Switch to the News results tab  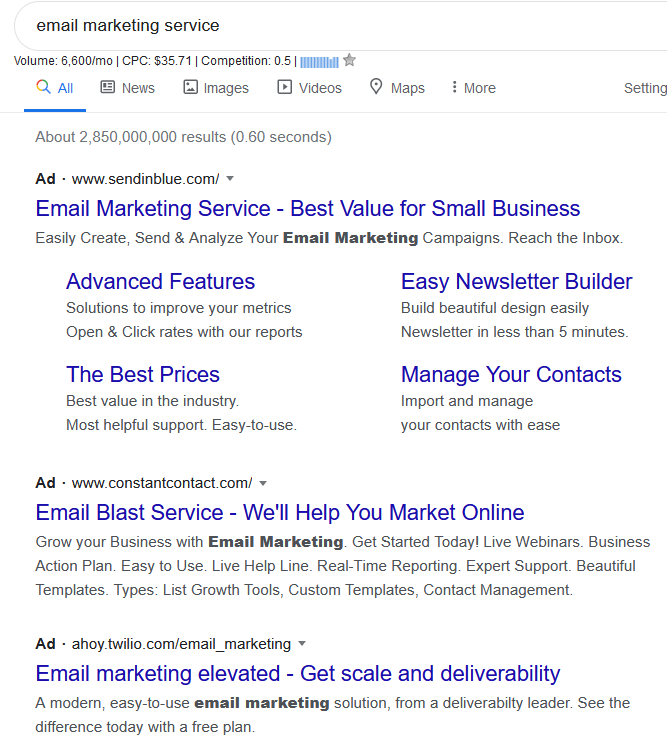pos(137,88)
